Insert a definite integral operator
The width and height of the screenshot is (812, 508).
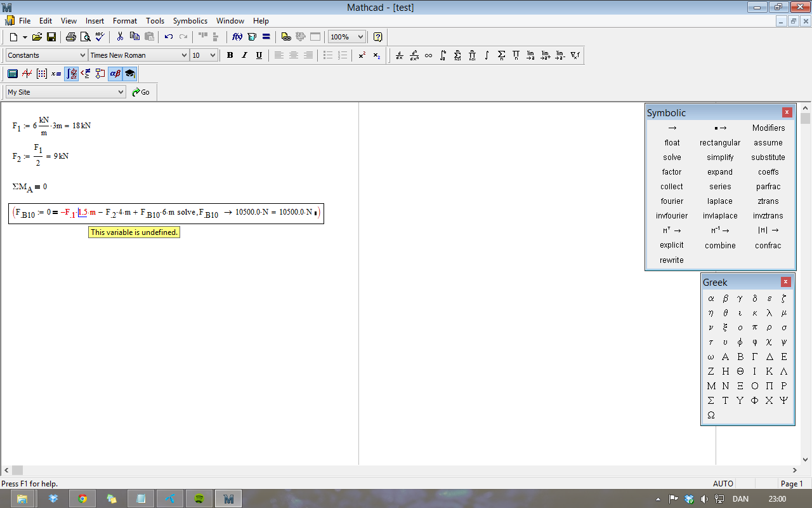click(x=443, y=55)
